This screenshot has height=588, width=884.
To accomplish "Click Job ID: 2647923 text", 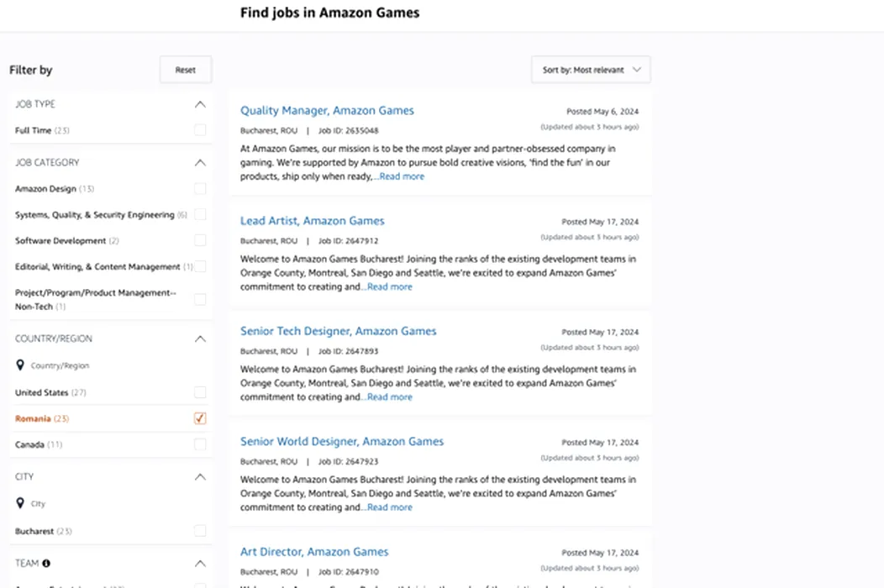I will tap(349, 462).
